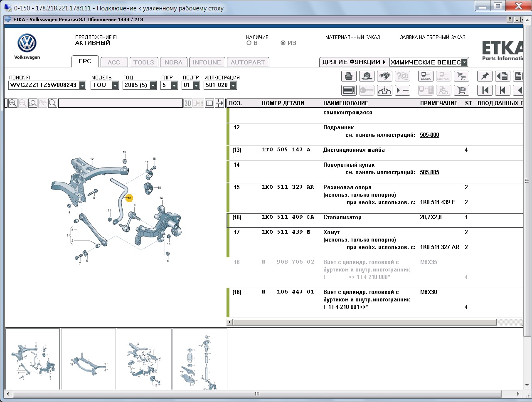This screenshot has height=402, width=532.
Task: Click the triangle and dash icon
Action: 402,90
